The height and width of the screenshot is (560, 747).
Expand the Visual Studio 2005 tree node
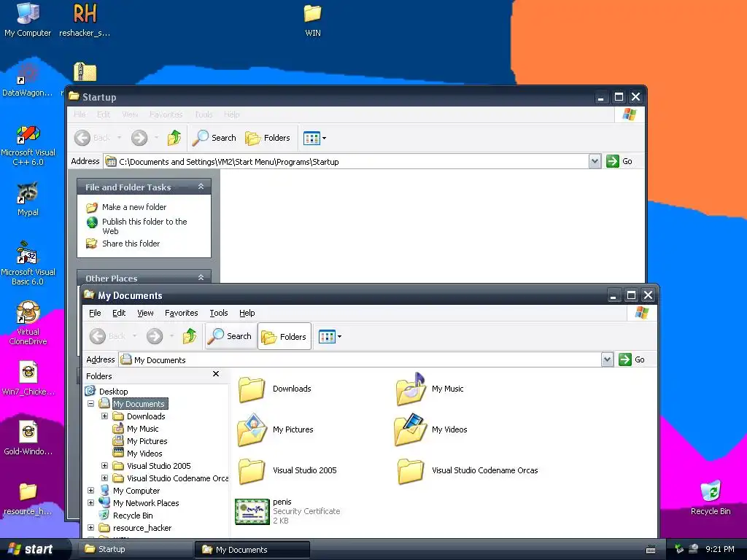click(x=105, y=466)
